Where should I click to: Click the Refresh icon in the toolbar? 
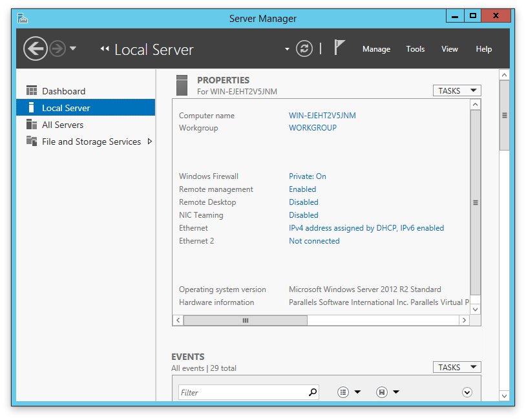(x=304, y=48)
